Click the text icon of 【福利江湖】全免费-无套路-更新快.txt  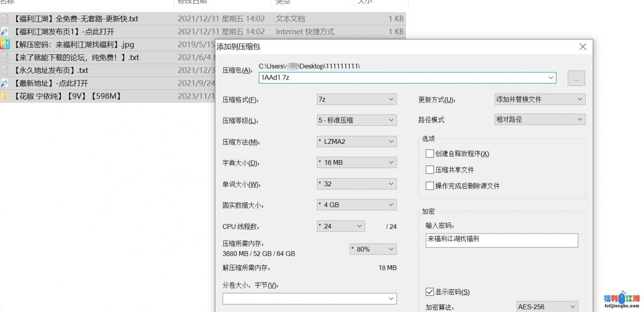tap(5, 18)
